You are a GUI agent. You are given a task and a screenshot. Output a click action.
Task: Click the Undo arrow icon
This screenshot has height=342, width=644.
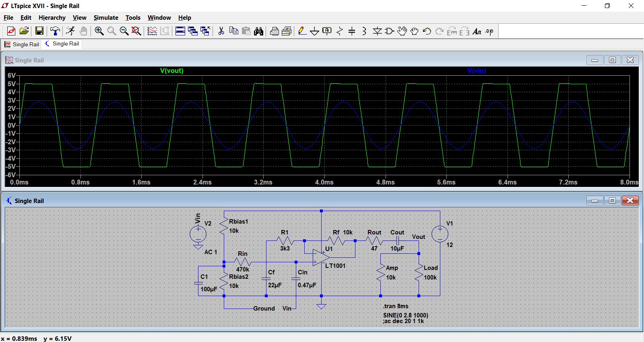427,31
